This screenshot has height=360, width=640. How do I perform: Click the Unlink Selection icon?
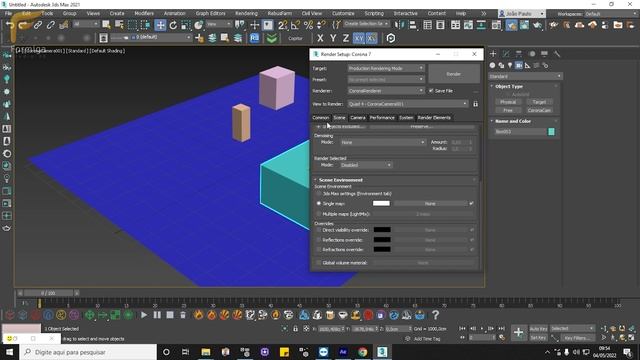[51, 25]
